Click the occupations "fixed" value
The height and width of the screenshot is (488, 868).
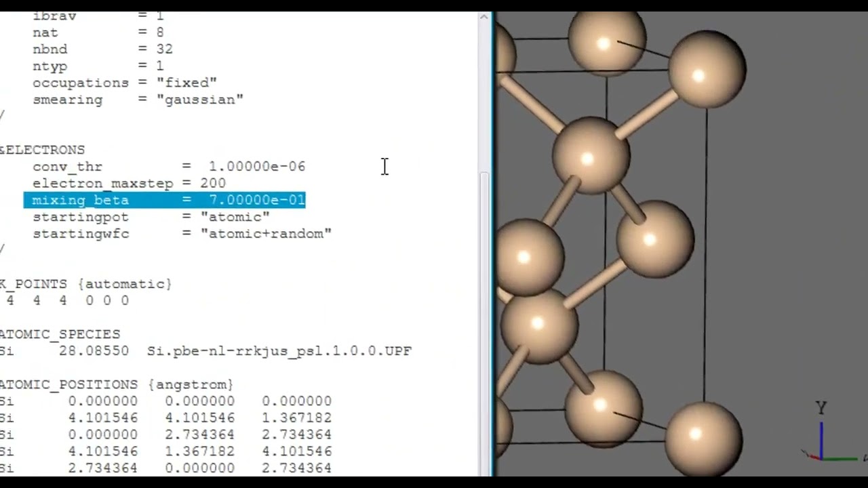pyautogui.click(x=186, y=83)
